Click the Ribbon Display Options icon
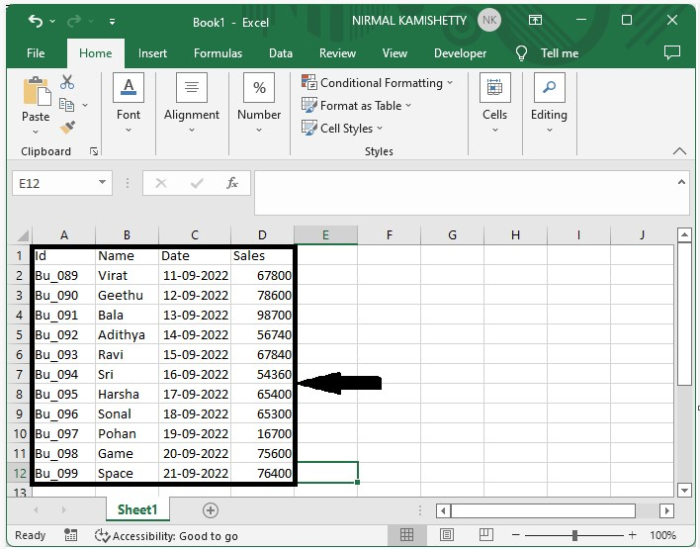 click(535, 21)
